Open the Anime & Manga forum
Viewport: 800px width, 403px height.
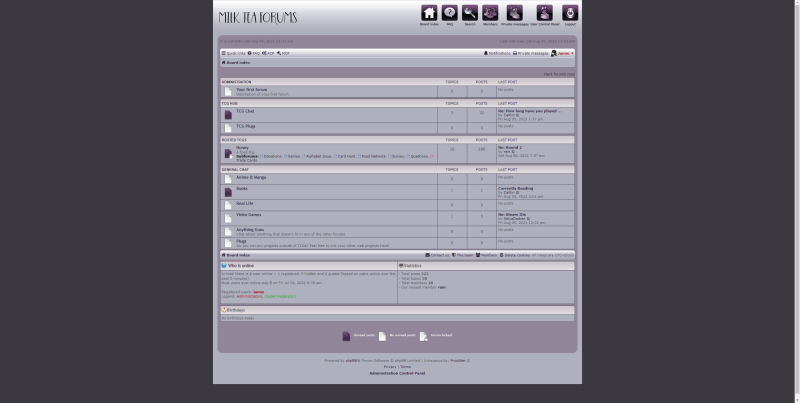tap(251, 178)
